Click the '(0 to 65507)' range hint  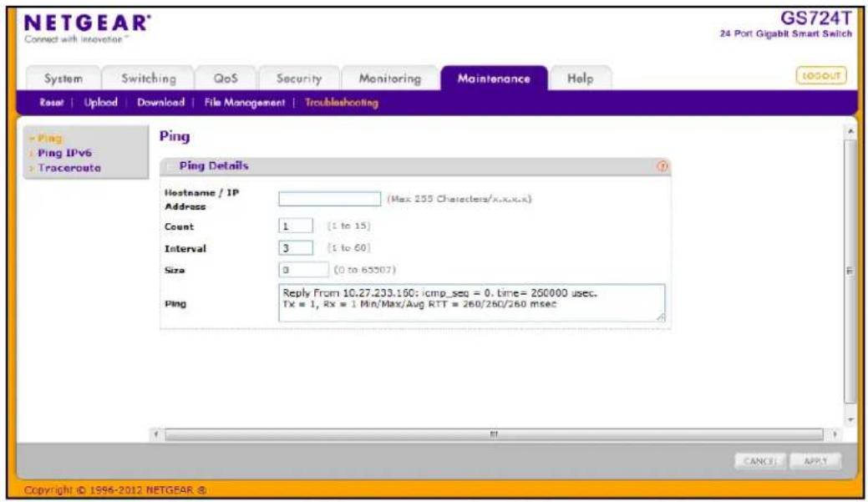point(365,270)
